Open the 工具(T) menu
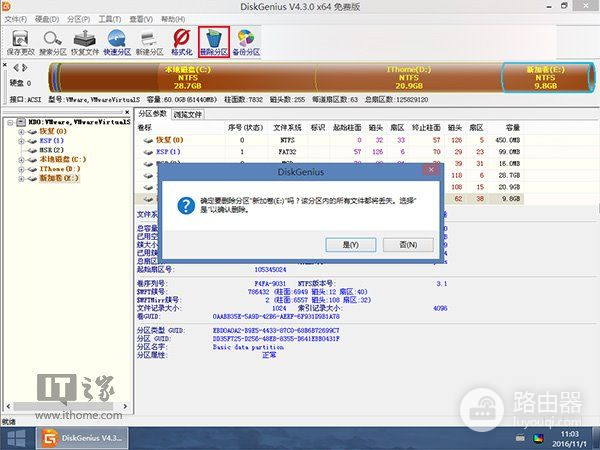 tap(112, 17)
